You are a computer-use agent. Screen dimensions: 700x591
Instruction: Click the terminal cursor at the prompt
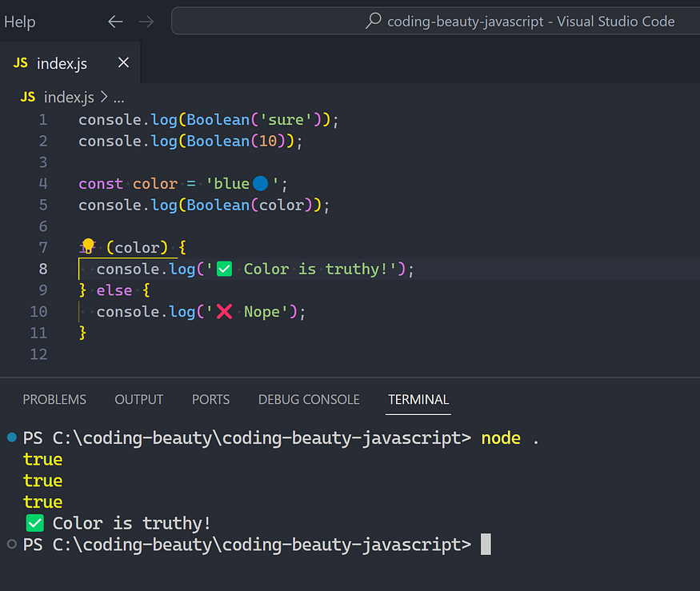click(x=486, y=544)
